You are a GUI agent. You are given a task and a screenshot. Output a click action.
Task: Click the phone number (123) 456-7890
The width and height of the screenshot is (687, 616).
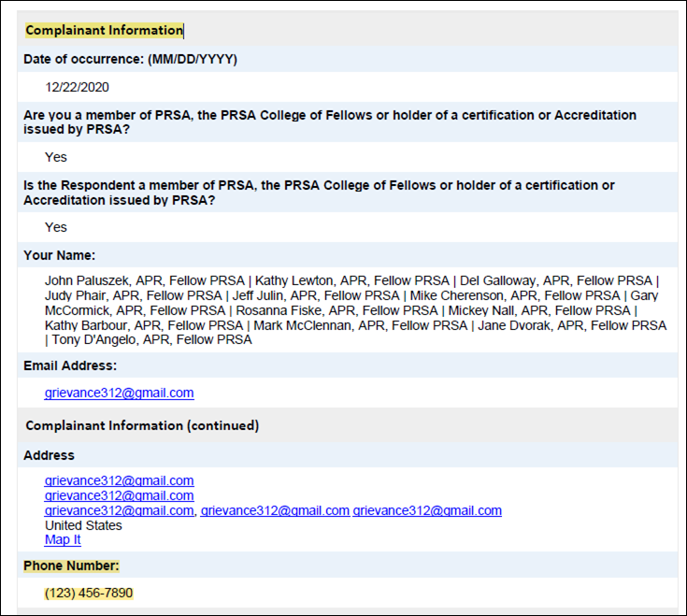[x=89, y=593]
